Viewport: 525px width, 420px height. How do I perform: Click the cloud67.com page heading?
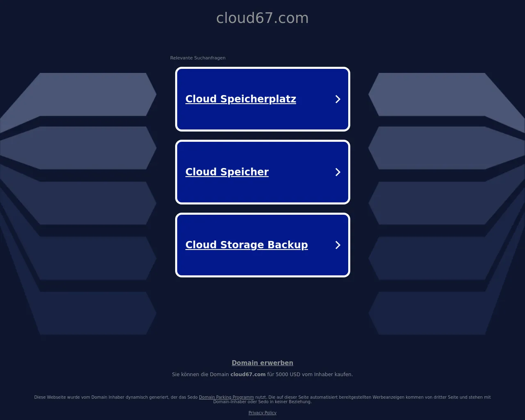(262, 18)
